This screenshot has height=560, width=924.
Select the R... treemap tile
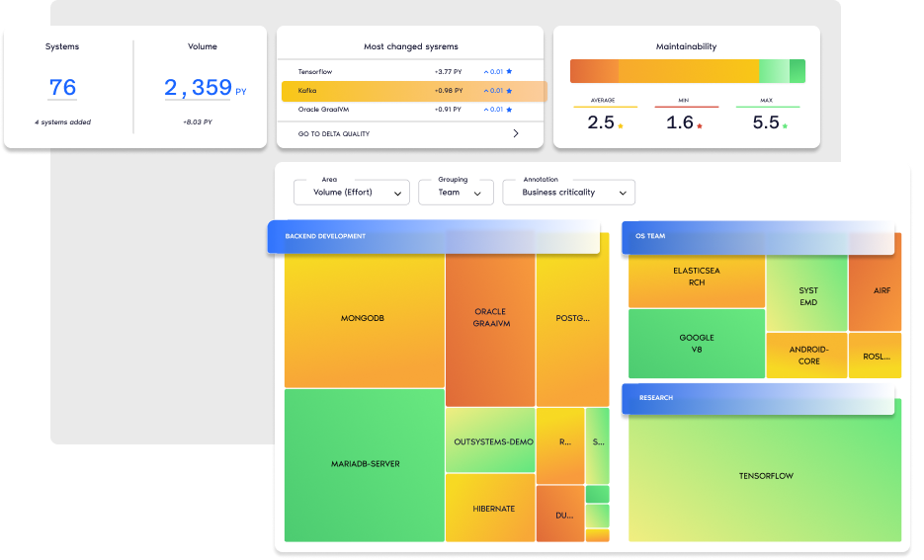[560, 445]
